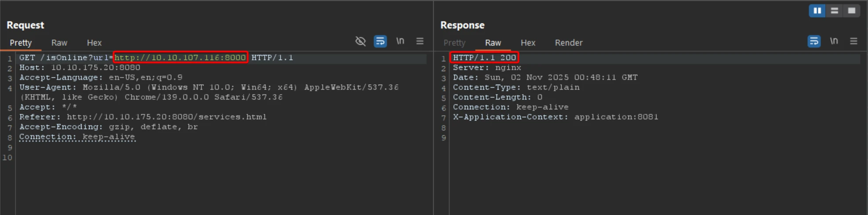Select top-bottom stacked layout icon
Screen dimensions: 868x215
pyautogui.click(x=834, y=11)
